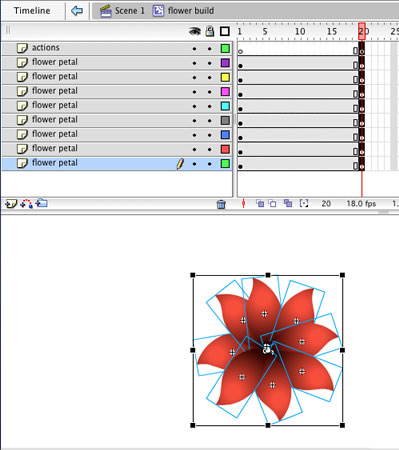Click frame 1 keyframe on selected bottom layer

point(240,166)
